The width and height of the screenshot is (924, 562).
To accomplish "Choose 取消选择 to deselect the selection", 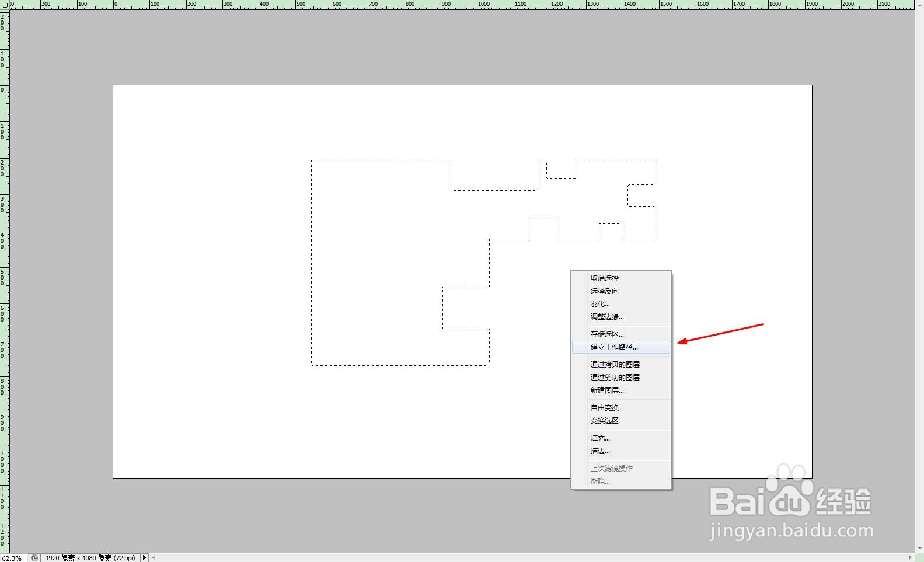I will 621,278.
